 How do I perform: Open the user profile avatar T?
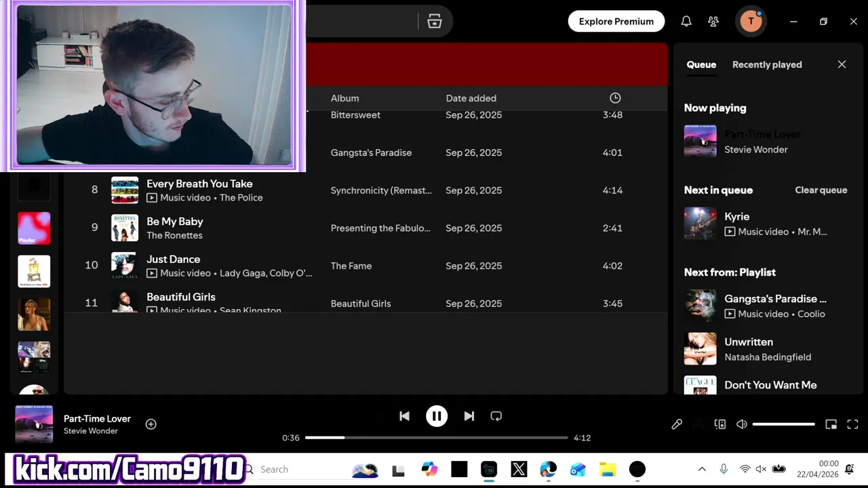[751, 22]
